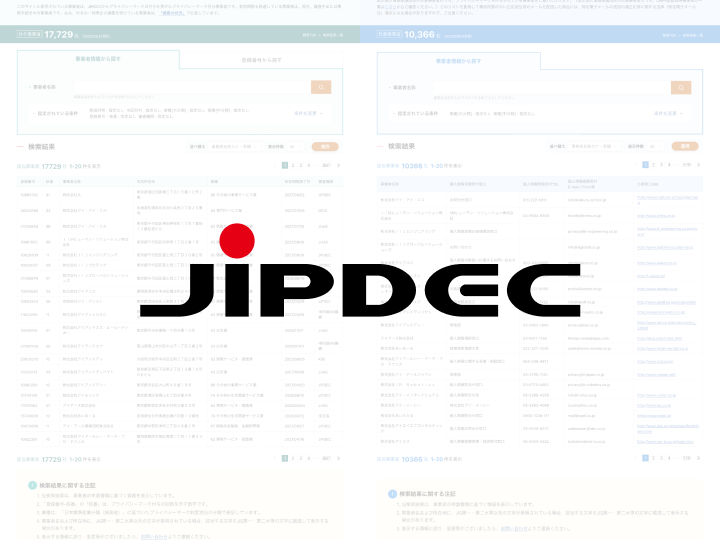720x540 pixels.
Task: Switch to the 登録番号から探す tab
Action: (x=261, y=60)
